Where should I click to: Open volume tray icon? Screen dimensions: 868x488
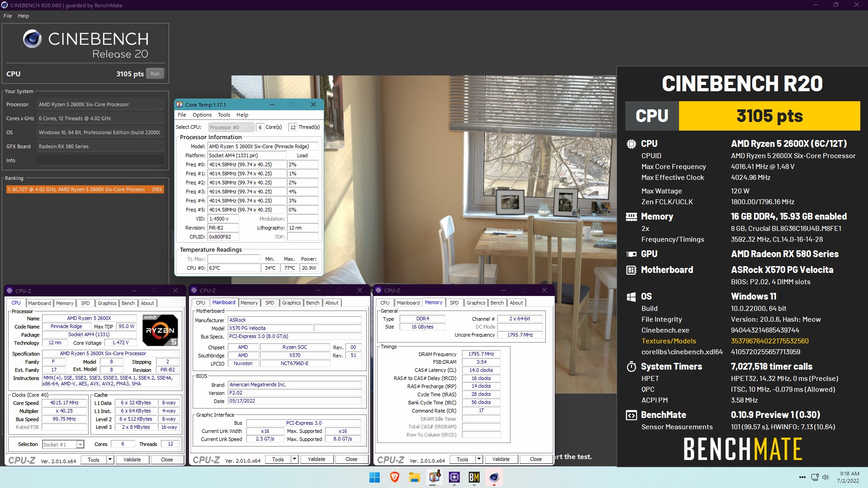pyautogui.click(x=826, y=477)
